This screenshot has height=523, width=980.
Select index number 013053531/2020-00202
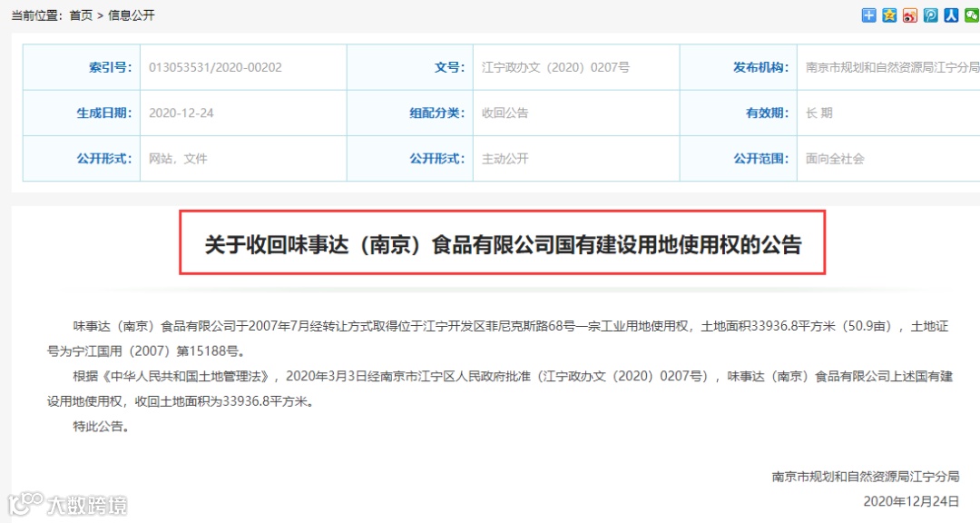tap(215, 67)
